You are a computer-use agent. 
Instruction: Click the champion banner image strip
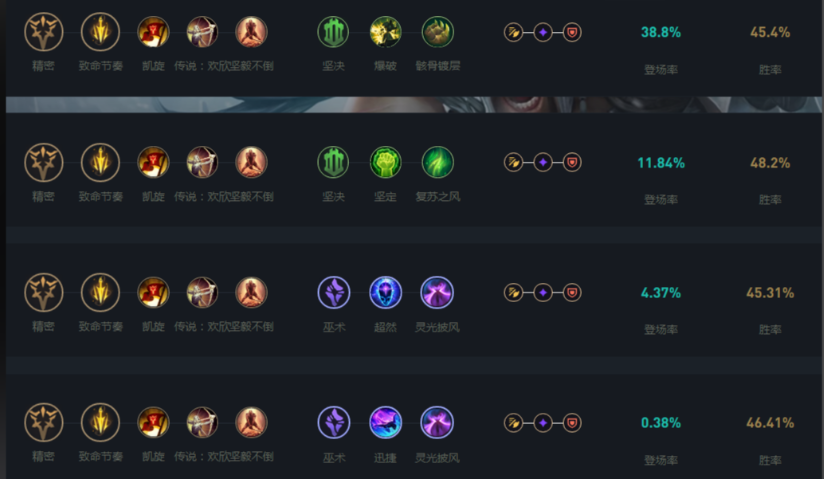click(x=414, y=104)
